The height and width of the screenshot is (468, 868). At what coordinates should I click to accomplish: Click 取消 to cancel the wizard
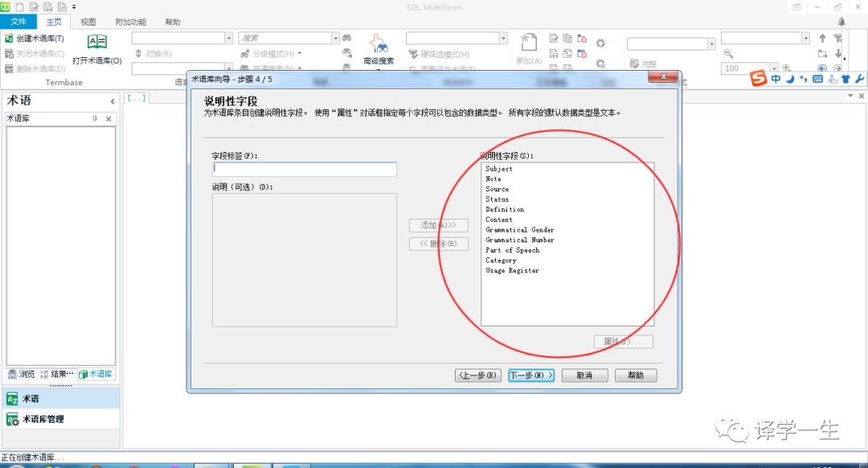point(584,376)
